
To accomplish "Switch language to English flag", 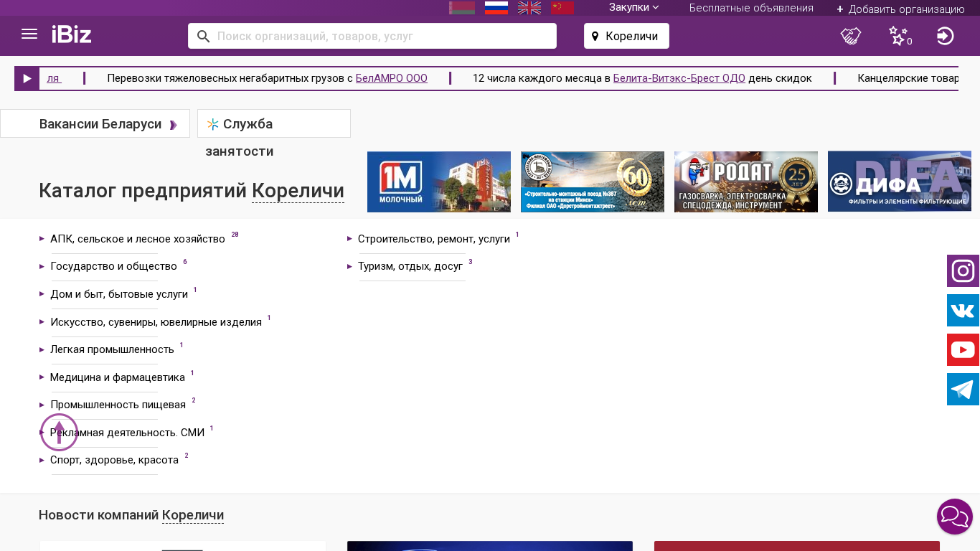I will (529, 8).
